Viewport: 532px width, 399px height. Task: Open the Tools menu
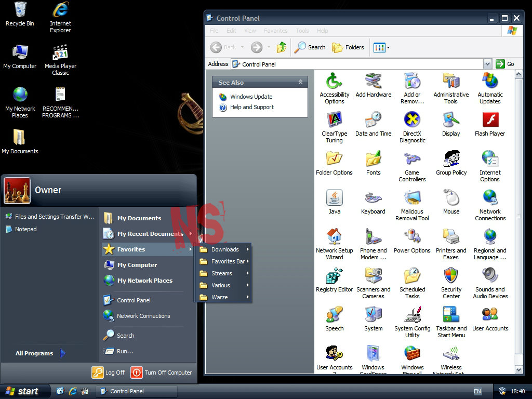tap(302, 31)
